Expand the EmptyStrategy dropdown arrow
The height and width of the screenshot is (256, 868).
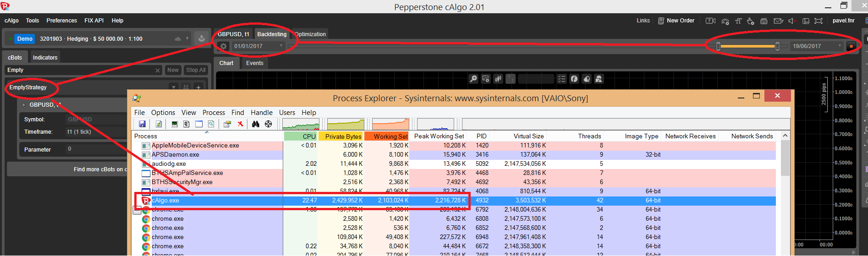(x=174, y=87)
